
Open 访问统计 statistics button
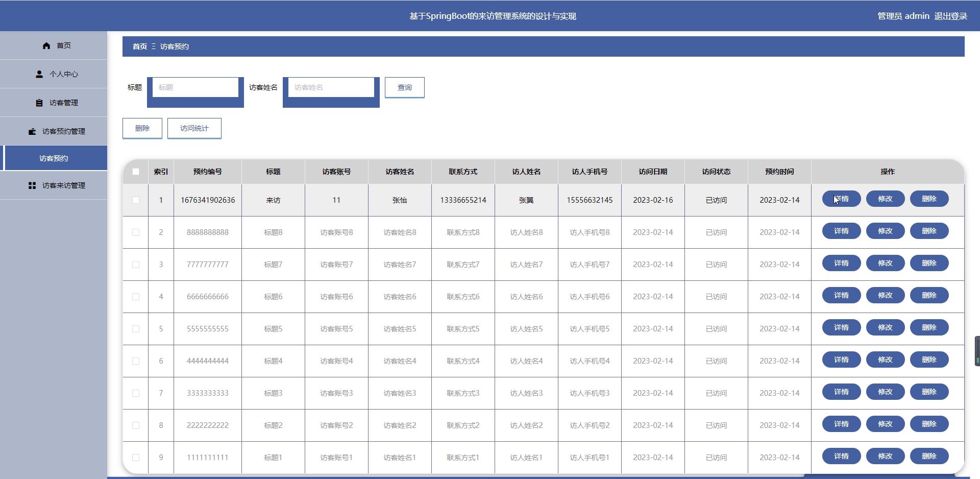click(x=194, y=128)
